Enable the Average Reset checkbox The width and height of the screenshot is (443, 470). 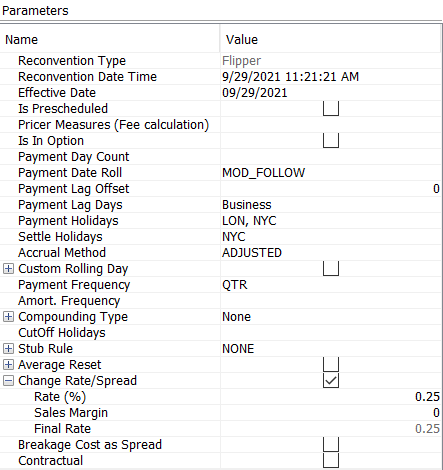(x=331, y=365)
